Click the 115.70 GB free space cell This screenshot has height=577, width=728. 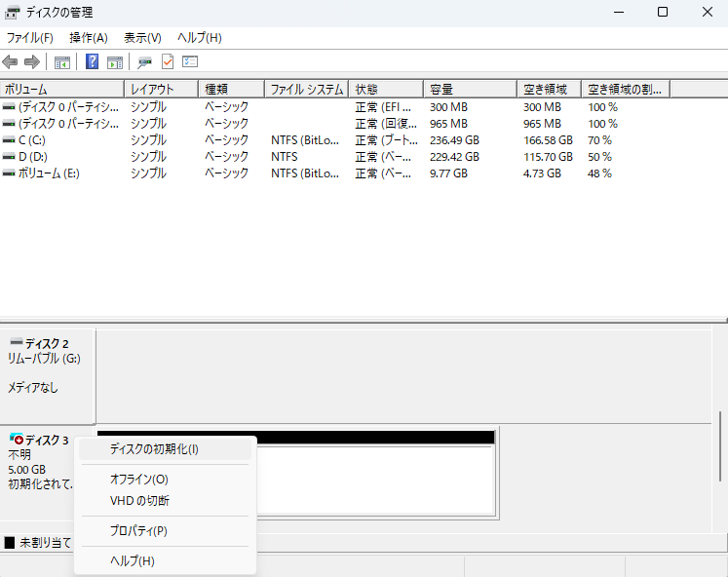point(549,157)
